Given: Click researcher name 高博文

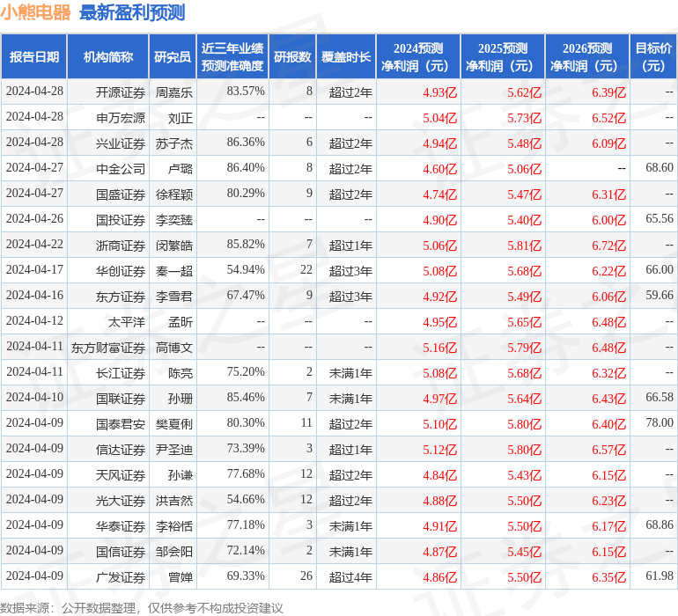Looking at the screenshot, I should [173, 348].
